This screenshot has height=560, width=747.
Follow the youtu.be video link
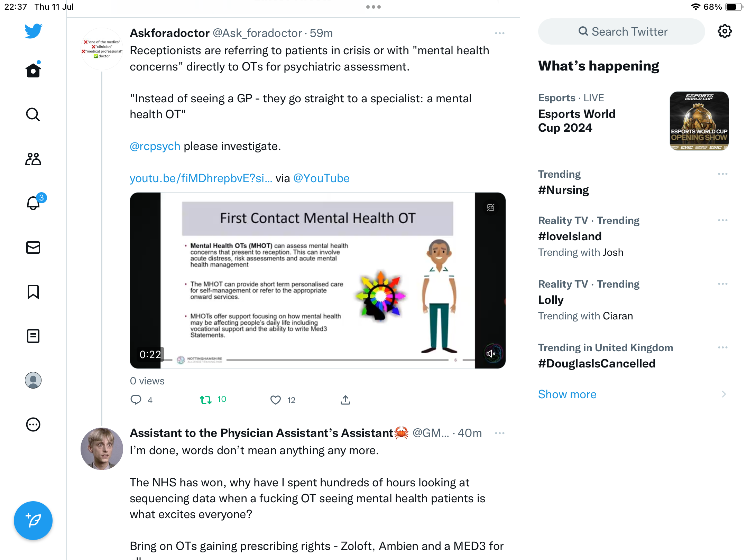(x=201, y=178)
